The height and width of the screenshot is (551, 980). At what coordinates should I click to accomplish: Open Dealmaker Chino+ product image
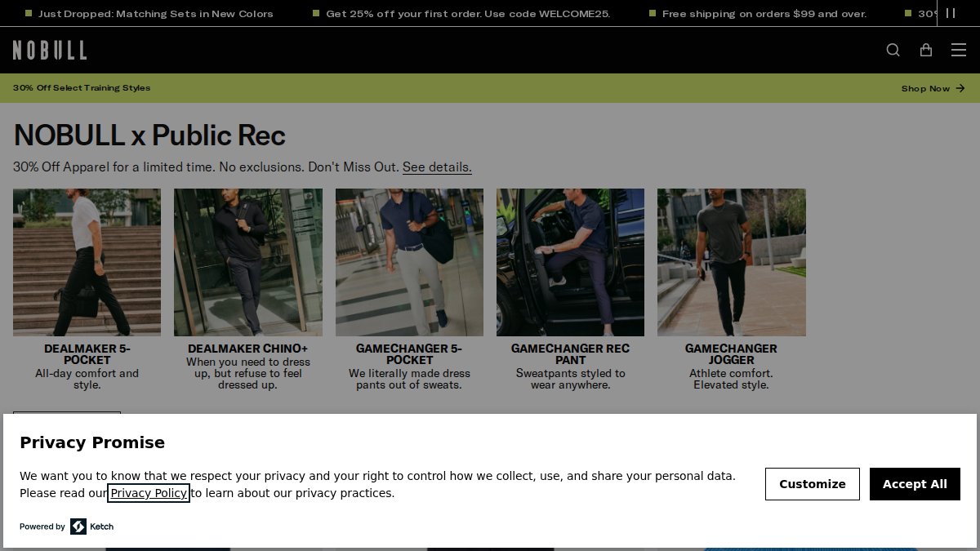point(248,262)
